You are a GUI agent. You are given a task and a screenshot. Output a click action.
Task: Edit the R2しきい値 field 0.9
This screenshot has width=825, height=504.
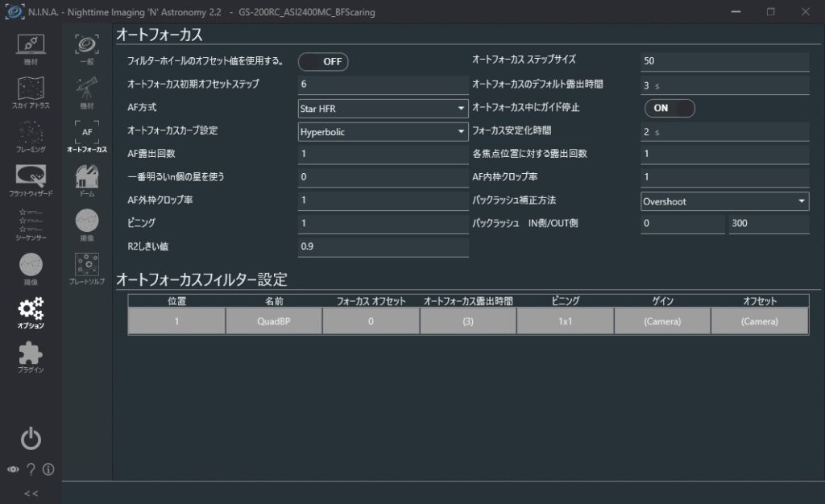point(383,246)
